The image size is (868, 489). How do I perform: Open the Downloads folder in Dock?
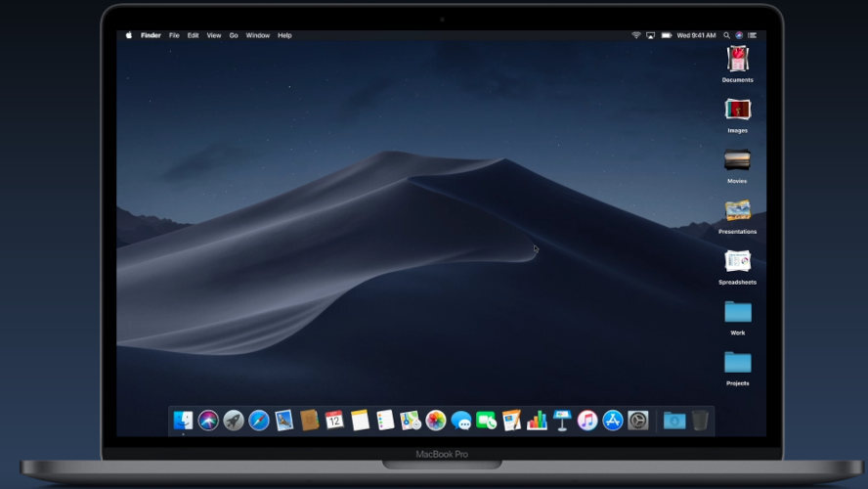tap(674, 421)
